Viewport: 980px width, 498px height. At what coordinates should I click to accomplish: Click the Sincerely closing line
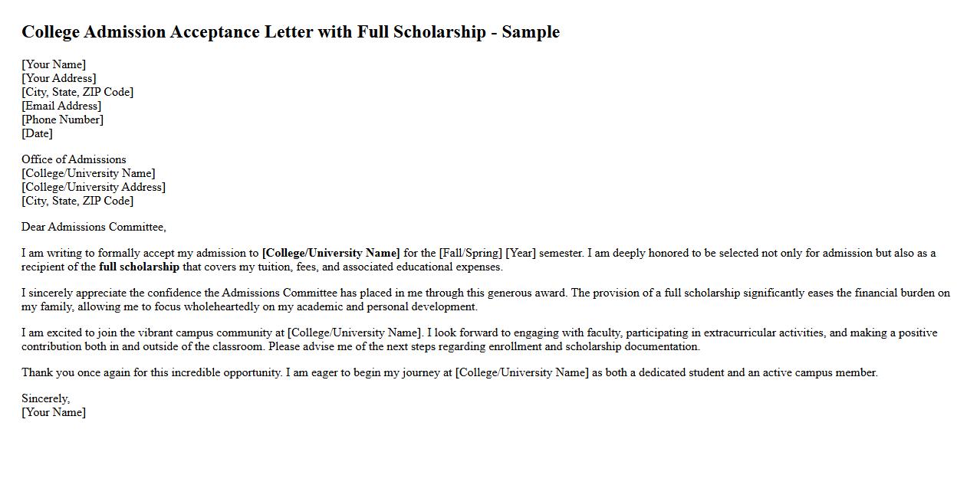coord(45,398)
